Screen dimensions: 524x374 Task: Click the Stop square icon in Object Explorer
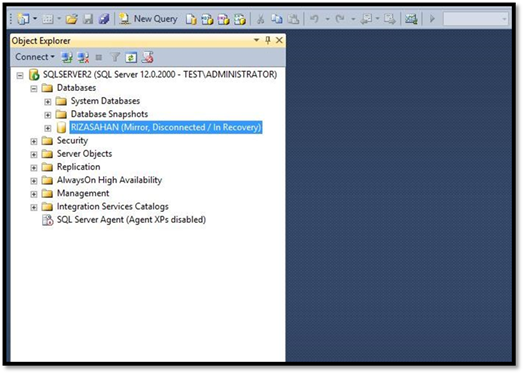pos(99,57)
